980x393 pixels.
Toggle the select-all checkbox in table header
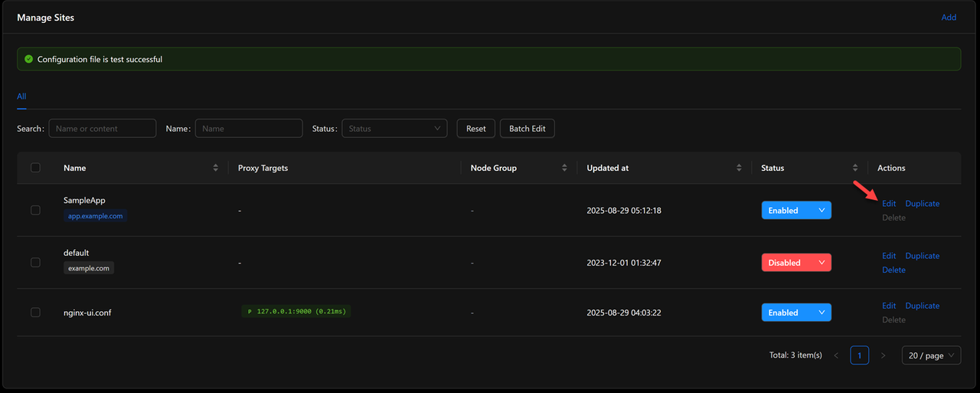click(35, 168)
